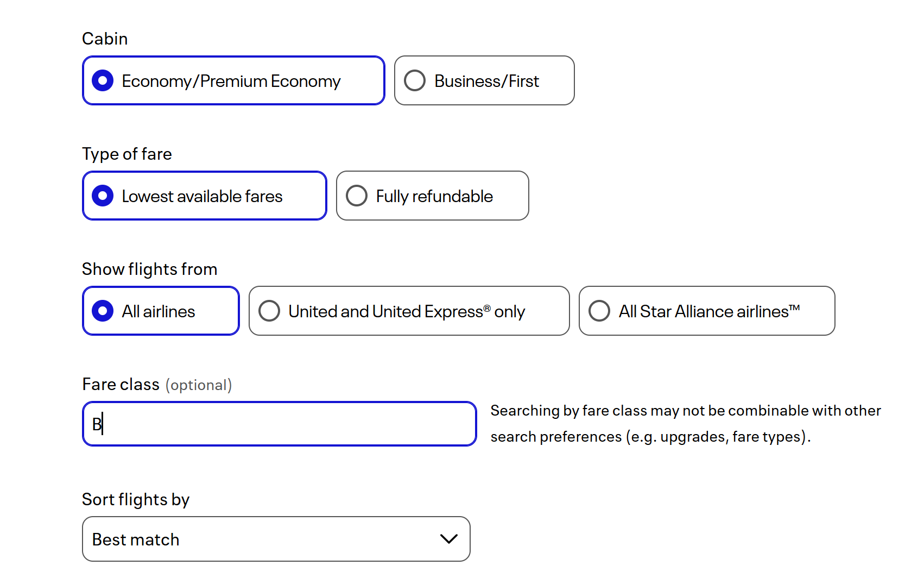Pick the All airlines radio circle
This screenshot has width=924, height=584.
[x=103, y=311]
